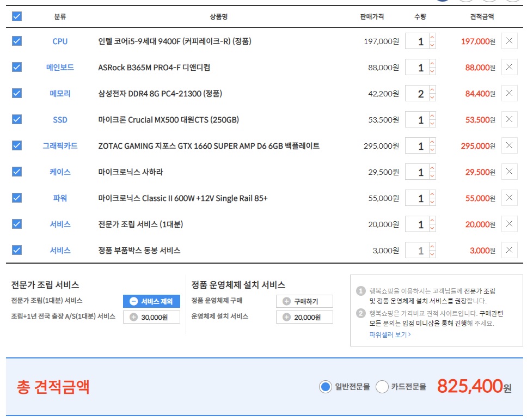Delete the Crucial MX500 SSD row
Viewport: 527px width, 420px height.
(x=509, y=120)
